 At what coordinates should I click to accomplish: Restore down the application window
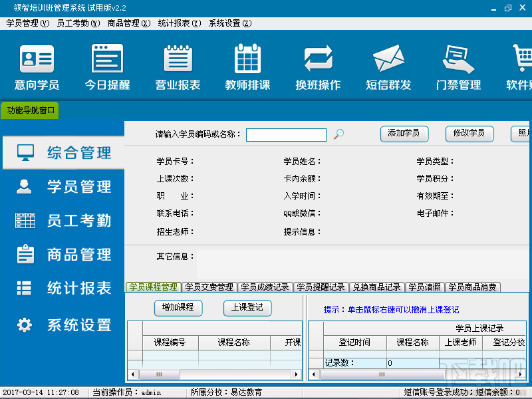(x=508, y=8)
